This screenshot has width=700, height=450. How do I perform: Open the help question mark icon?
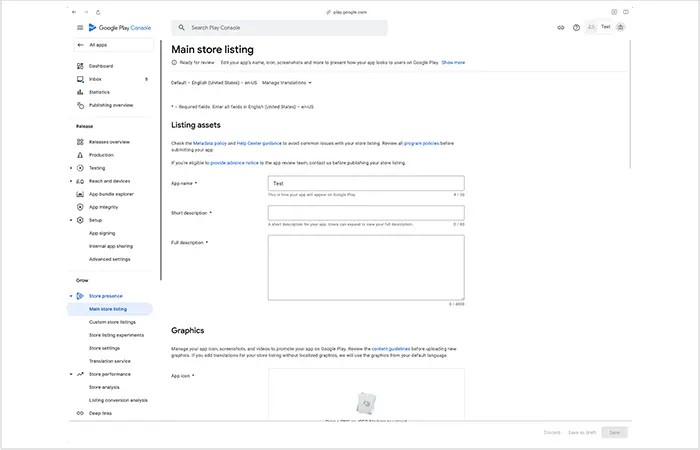576,28
